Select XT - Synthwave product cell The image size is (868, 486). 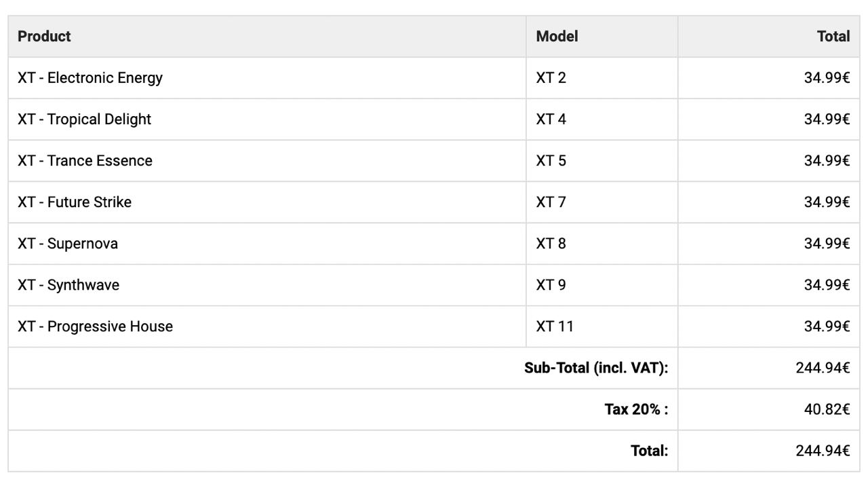click(x=267, y=285)
